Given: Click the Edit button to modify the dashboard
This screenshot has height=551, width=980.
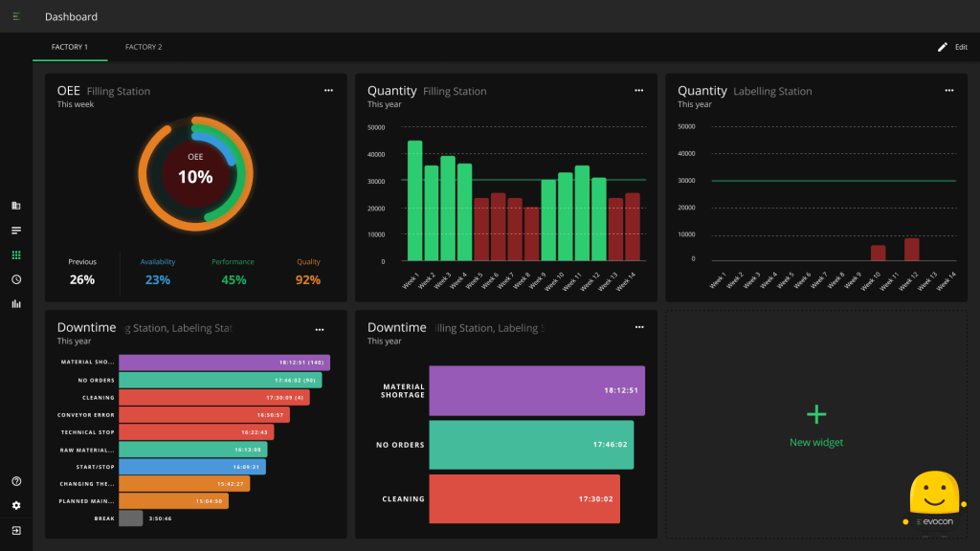Looking at the screenshot, I should (950, 46).
